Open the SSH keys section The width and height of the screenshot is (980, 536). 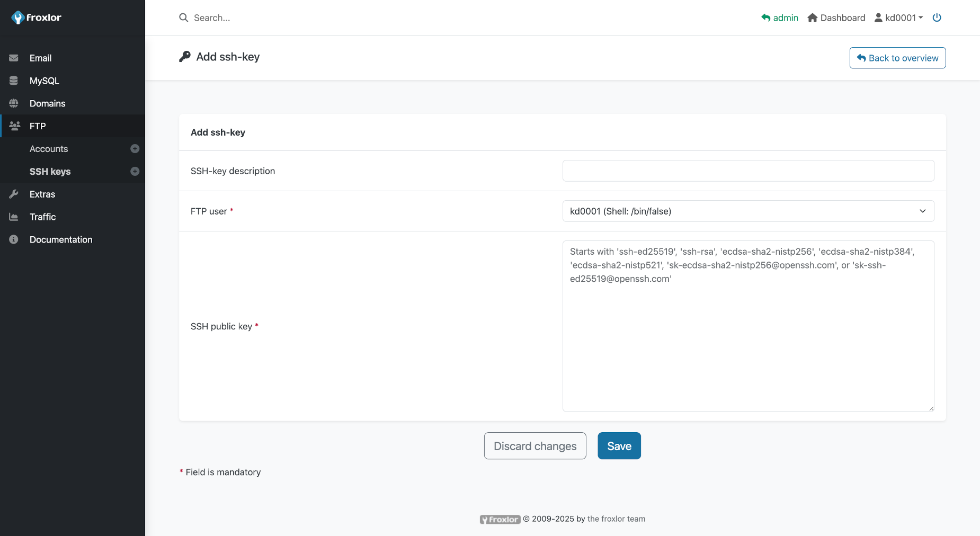click(50, 171)
